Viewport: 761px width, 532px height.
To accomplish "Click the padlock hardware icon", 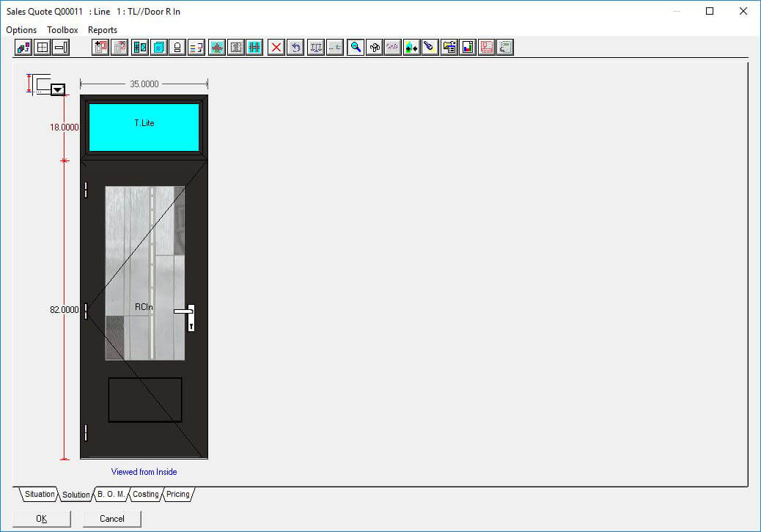I will pos(177,48).
